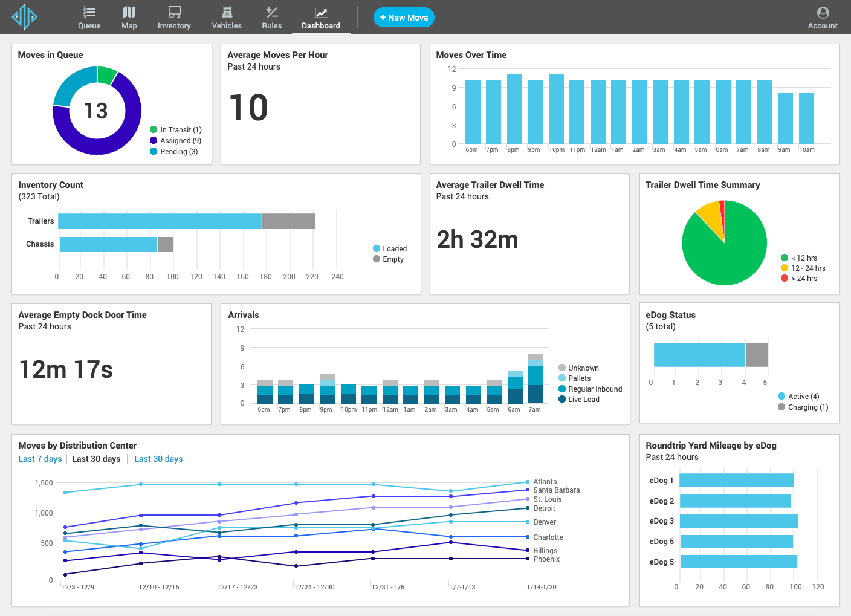
Task: Click the over 24 hrs legend dot
Action: [785, 278]
